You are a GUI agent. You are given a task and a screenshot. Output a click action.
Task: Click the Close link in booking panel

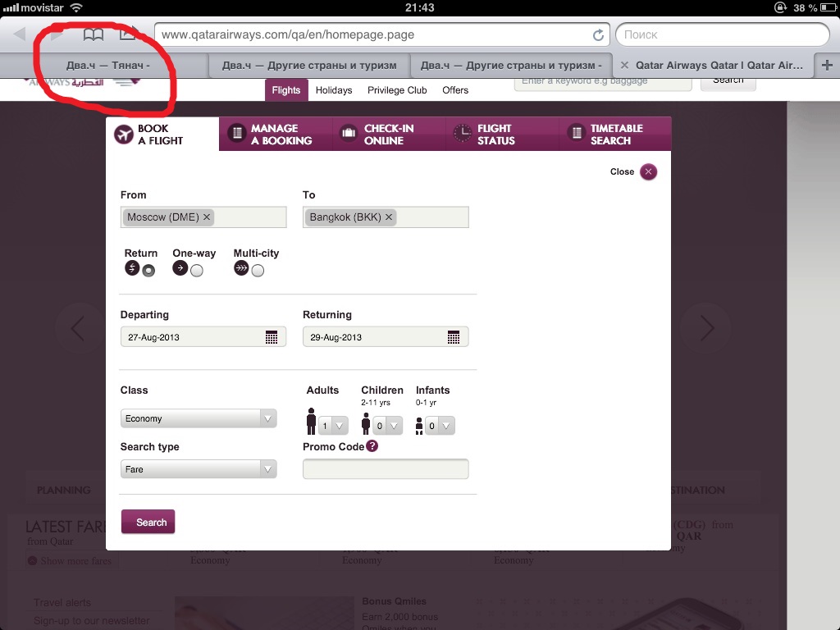pos(622,172)
